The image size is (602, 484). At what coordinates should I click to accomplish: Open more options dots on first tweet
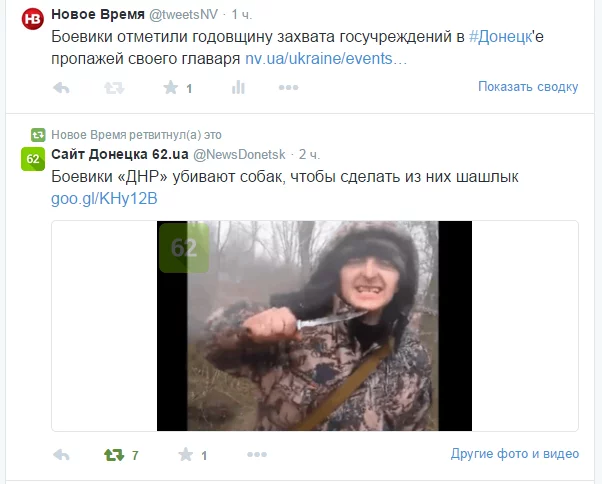288,88
